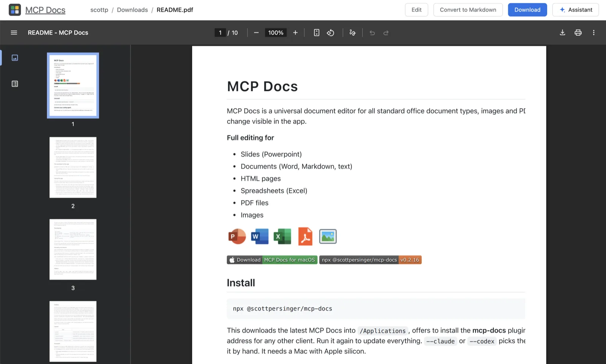The height and width of the screenshot is (364, 606).
Task: Click the 'Full editing for' text
Action: (x=250, y=138)
